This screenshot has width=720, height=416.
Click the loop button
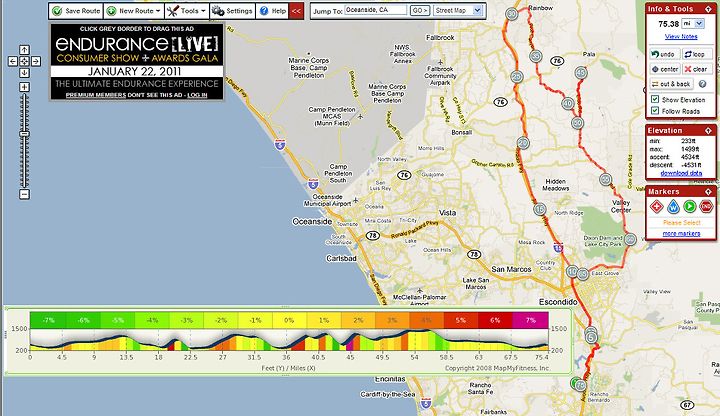[697, 54]
